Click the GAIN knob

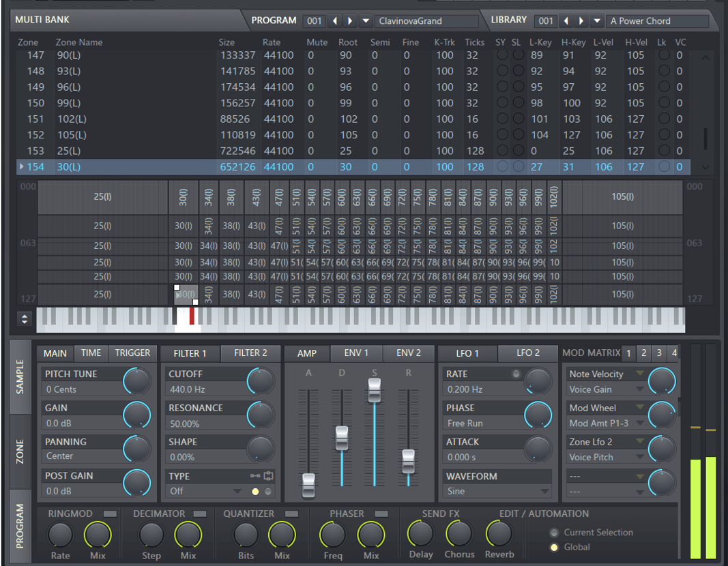pos(137,415)
